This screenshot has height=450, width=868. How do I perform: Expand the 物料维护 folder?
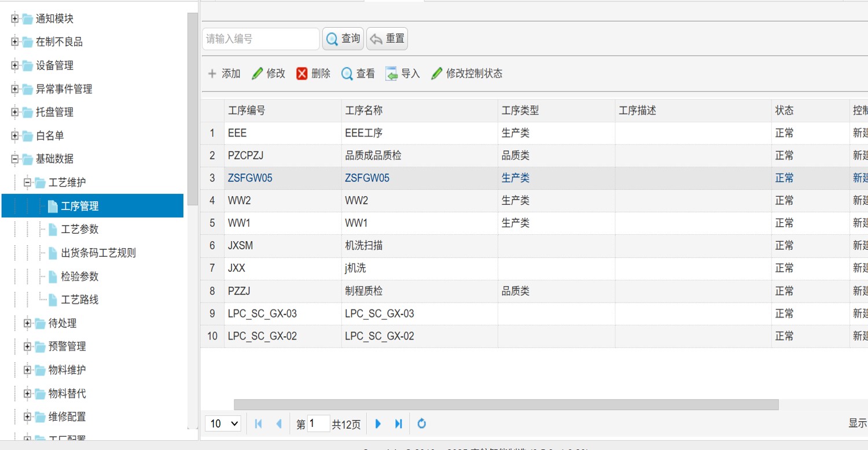pos(27,370)
